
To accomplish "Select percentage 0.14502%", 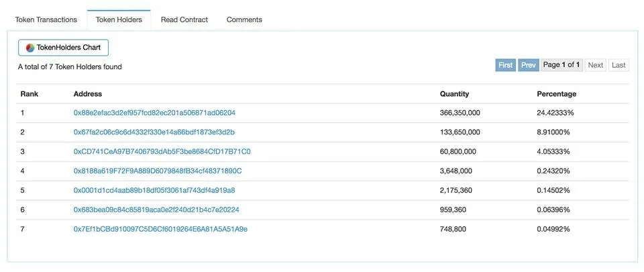I will [x=553, y=190].
